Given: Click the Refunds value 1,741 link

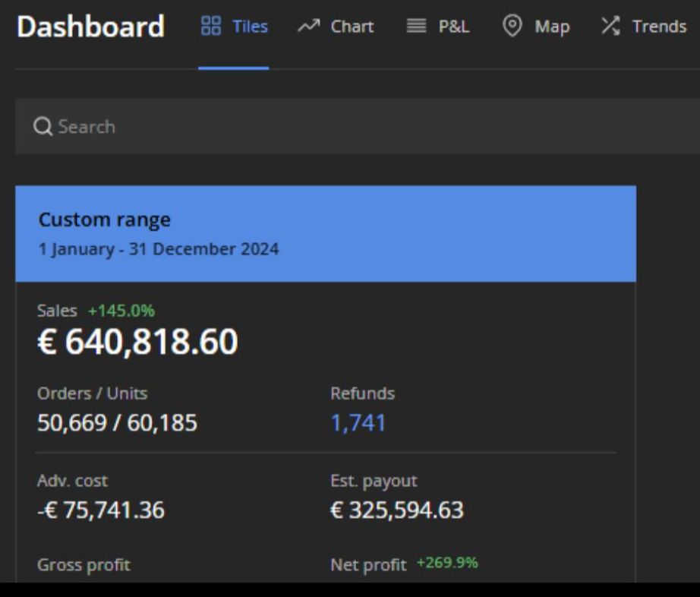Looking at the screenshot, I should point(358,423).
